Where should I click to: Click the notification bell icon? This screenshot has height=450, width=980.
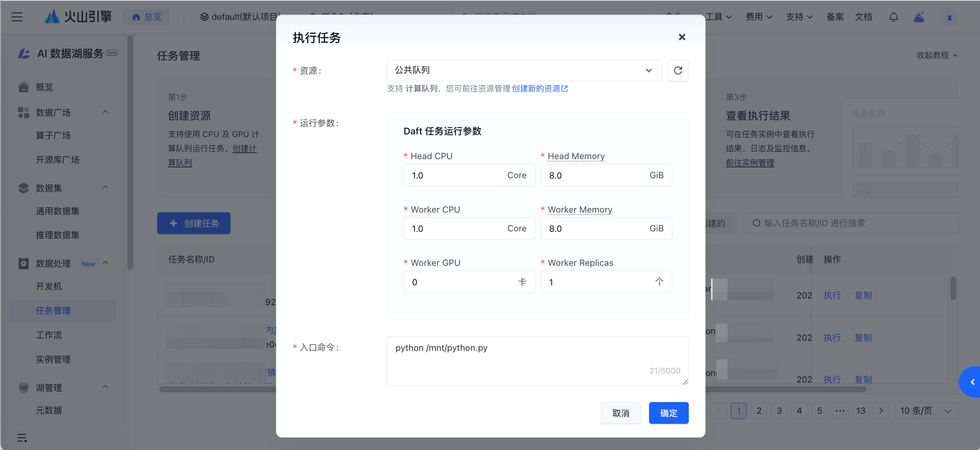(893, 17)
